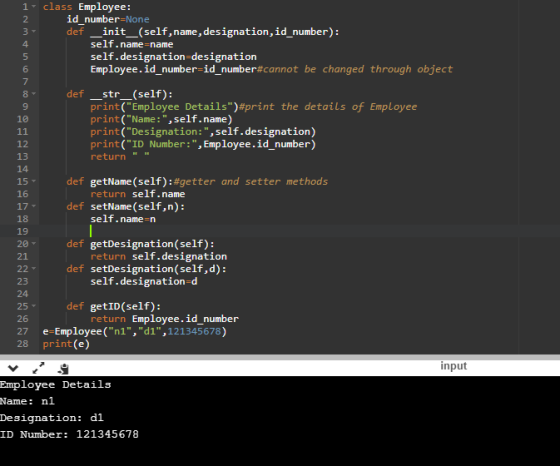Fold the getDesignation method at line 20
This screenshot has width=560, height=466.
(34, 244)
